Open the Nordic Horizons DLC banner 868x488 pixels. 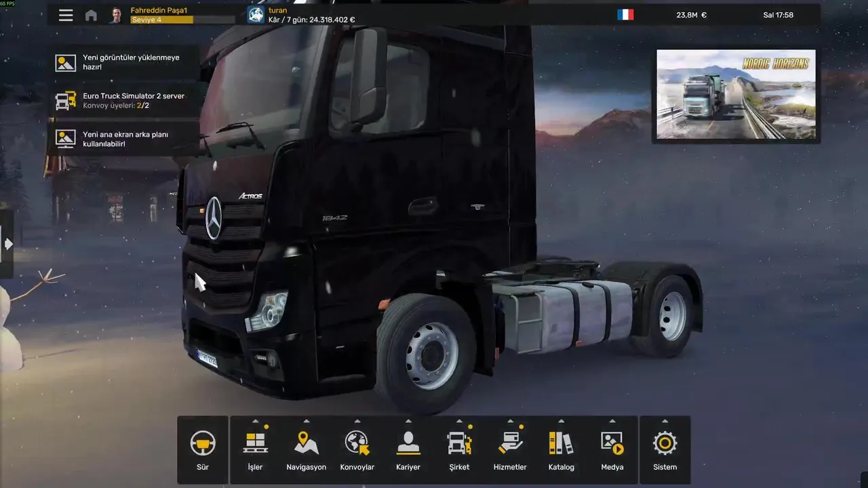[736, 95]
